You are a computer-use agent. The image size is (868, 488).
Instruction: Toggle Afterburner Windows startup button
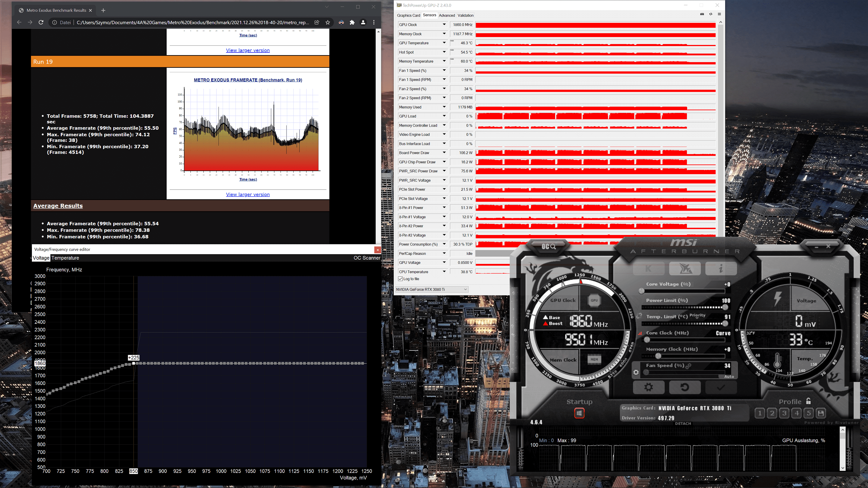point(579,413)
